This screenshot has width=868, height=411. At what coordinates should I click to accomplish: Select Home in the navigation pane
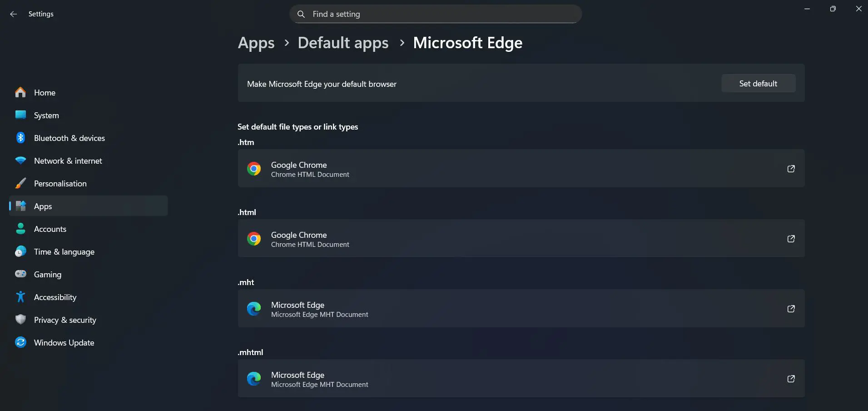(x=44, y=92)
